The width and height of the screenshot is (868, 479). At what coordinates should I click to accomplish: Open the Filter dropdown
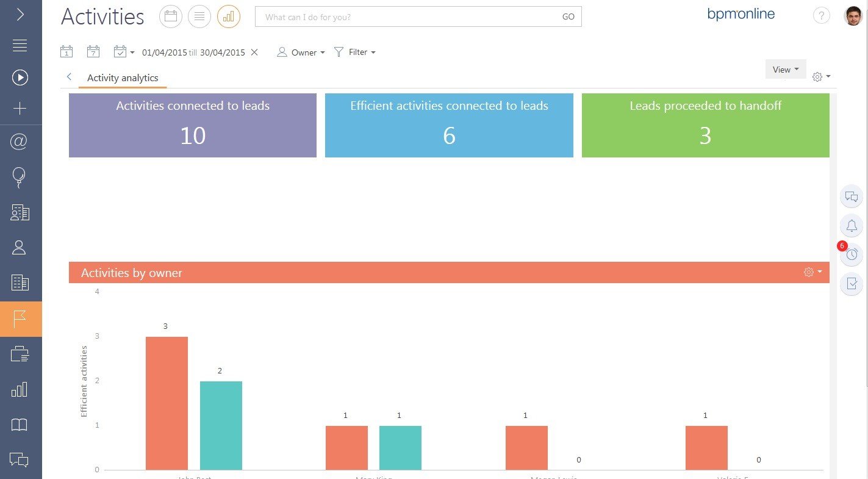point(355,52)
